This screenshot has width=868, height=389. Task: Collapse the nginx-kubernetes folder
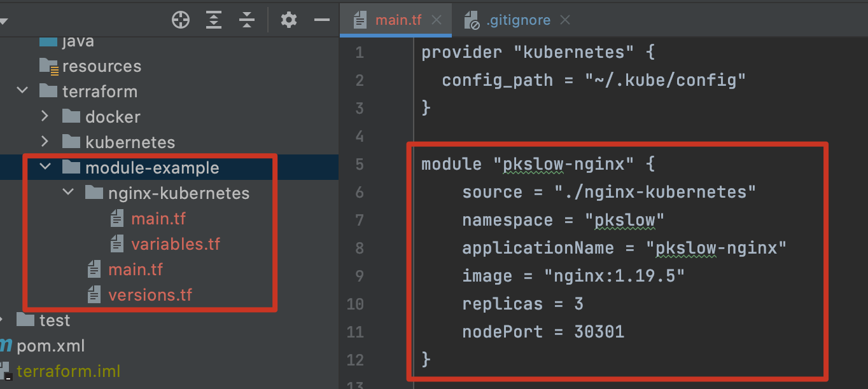click(68, 193)
